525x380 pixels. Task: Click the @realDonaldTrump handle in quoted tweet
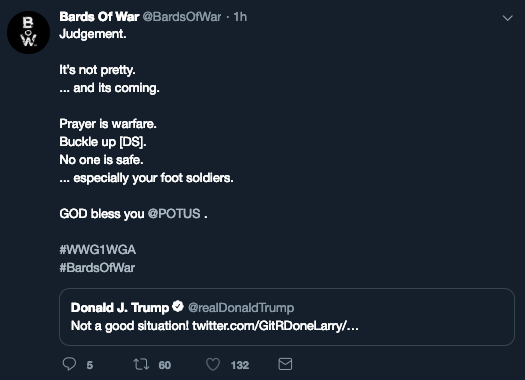pos(241,308)
